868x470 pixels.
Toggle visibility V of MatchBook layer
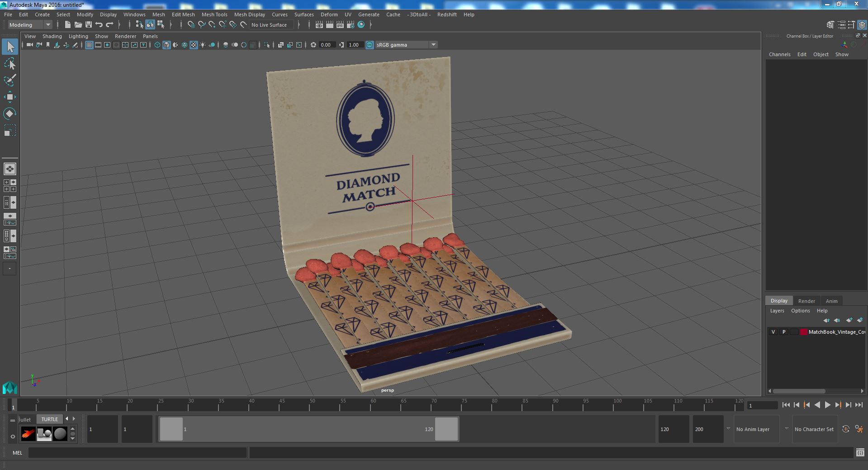tap(773, 332)
